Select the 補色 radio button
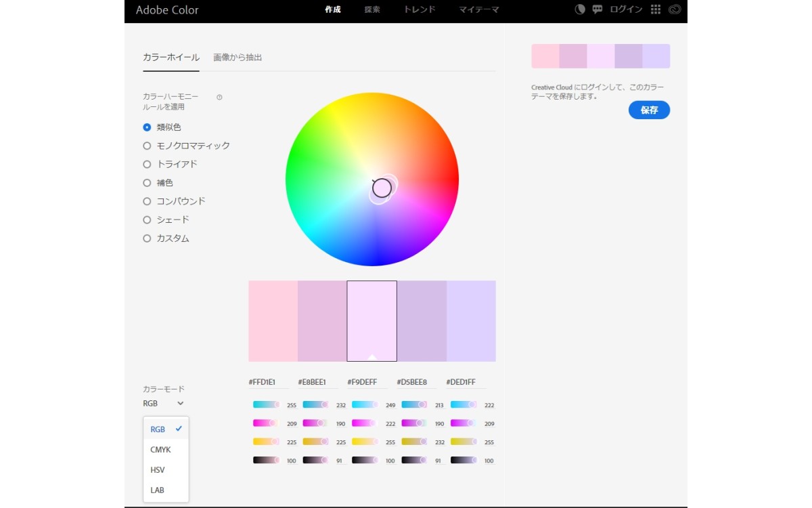Screen dimensions: 812x508 pos(147,183)
